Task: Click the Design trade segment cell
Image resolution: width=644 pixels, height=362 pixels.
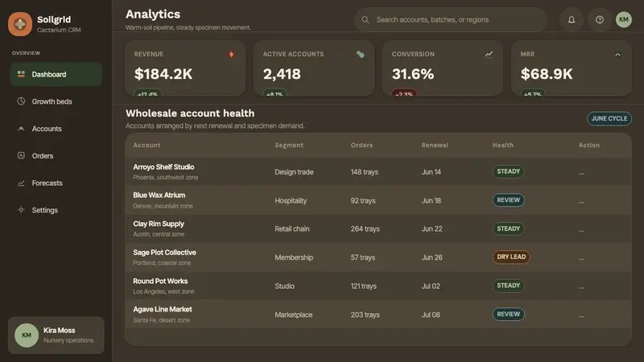Action: pos(294,172)
